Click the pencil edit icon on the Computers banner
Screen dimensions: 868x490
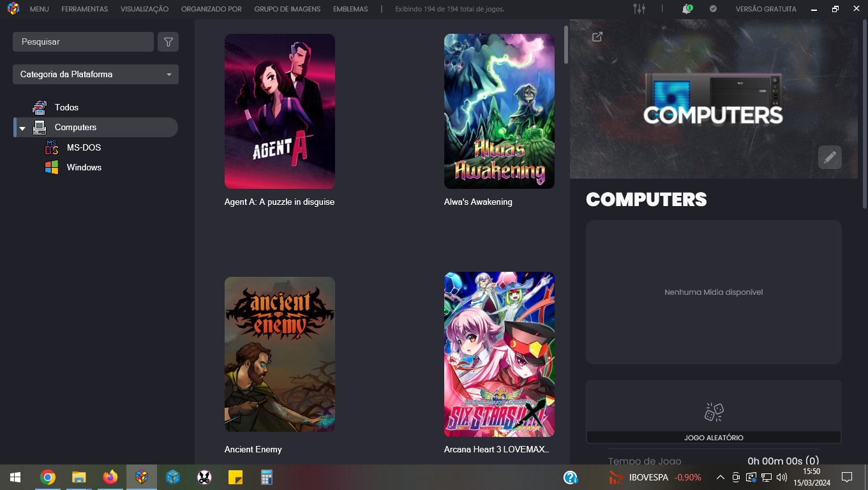click(x=830, y=157)
